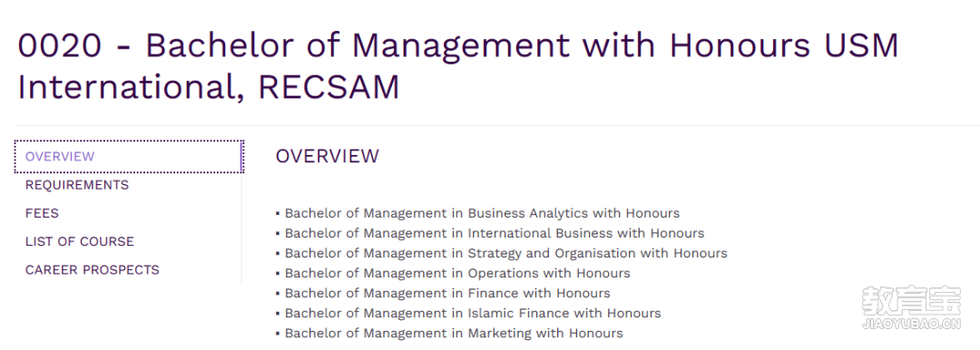
Task: Click the OVERVIEW section heading
Action: [x=327, y=156]
